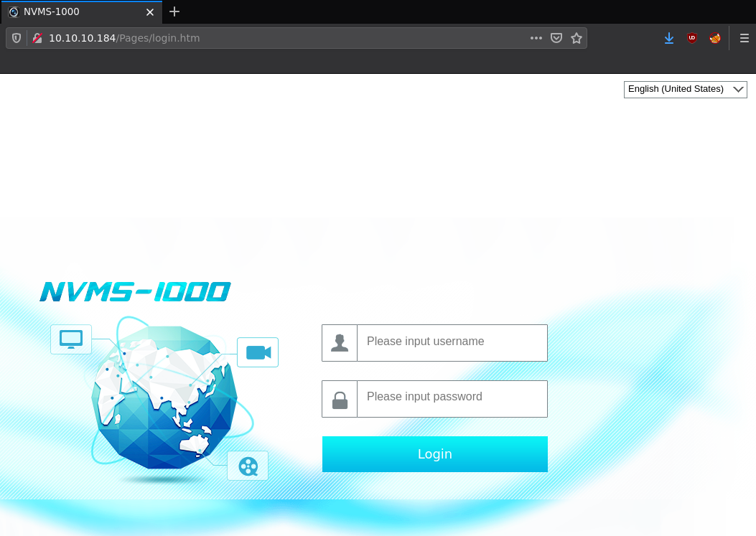This screenshot has height=536, width=756.
Task: Save page to Pocket icon
Action: pos(556,38)
